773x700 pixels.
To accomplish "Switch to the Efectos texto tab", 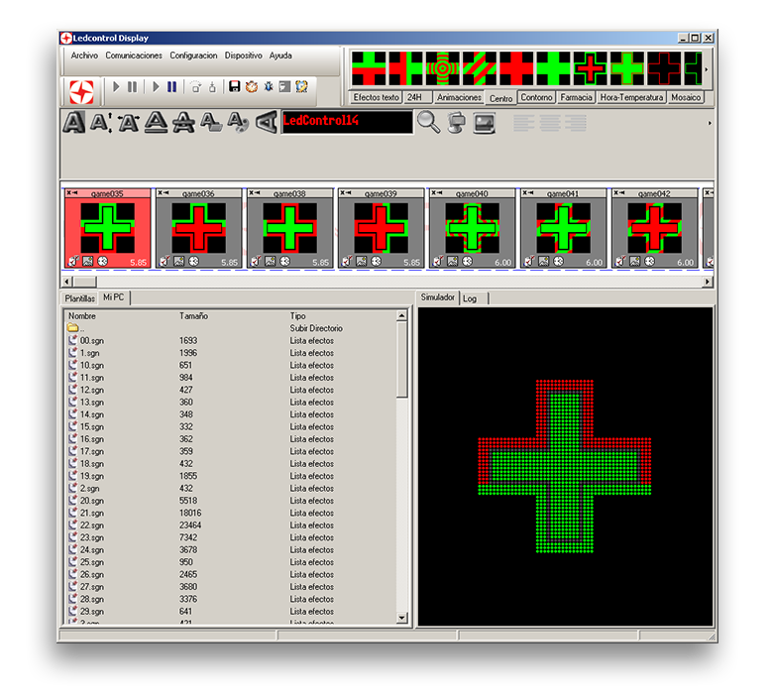I will (376, 98).
